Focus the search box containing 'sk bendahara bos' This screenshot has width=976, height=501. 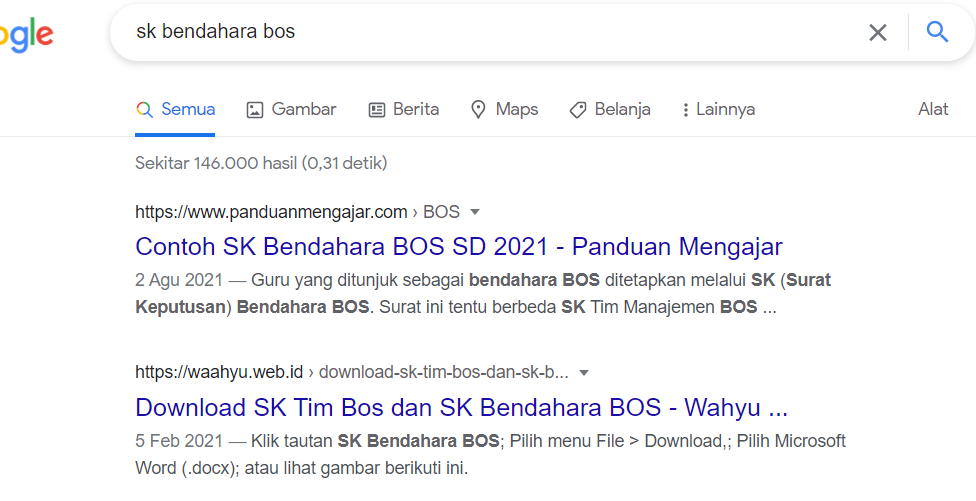[x=480, y=32]
